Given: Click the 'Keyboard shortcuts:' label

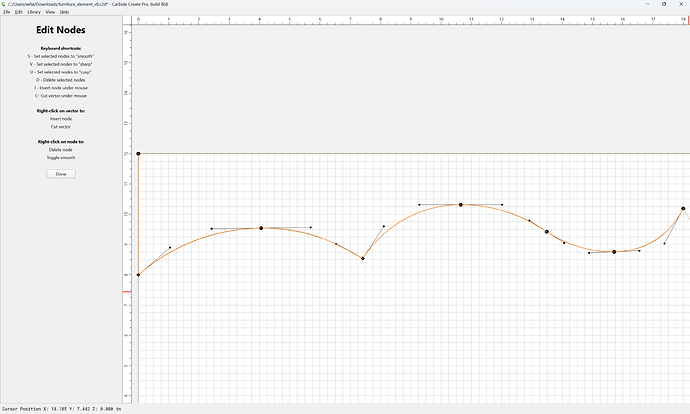Looking at the screenshot, I should (61, 48).
